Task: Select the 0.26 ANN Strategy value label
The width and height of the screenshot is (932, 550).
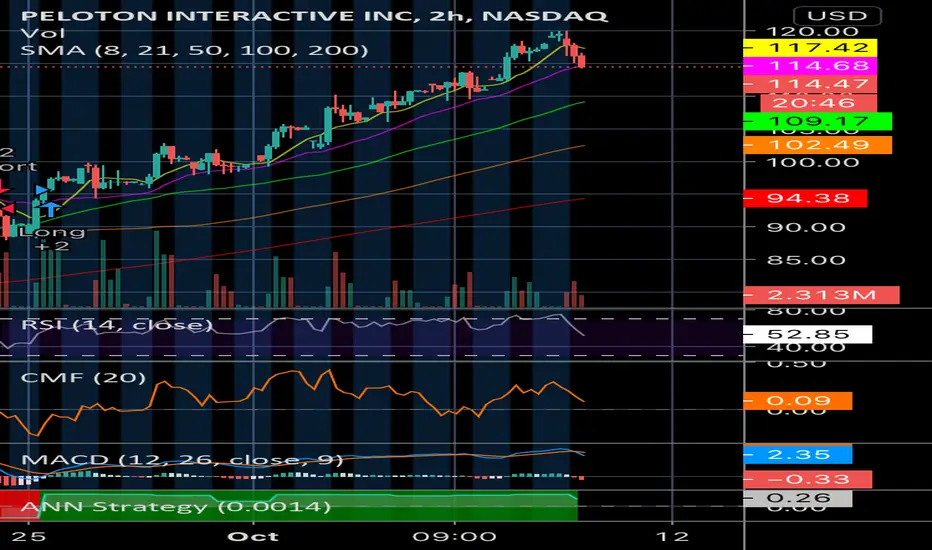Action: click(798, 498)
